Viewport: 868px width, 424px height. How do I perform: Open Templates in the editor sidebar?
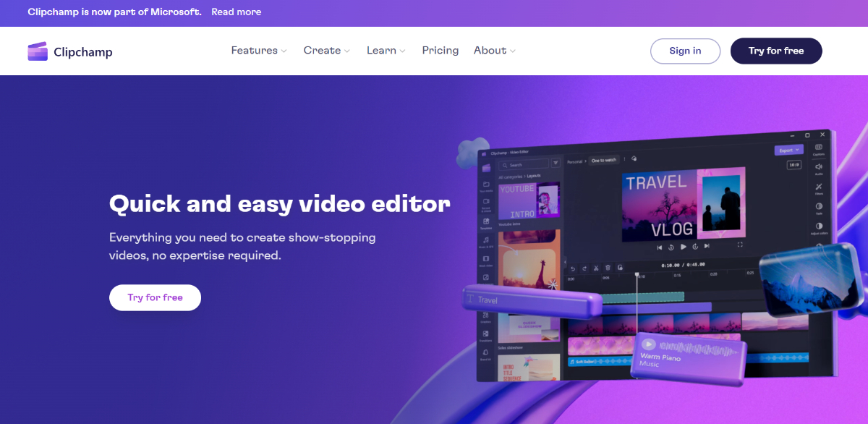486,223
